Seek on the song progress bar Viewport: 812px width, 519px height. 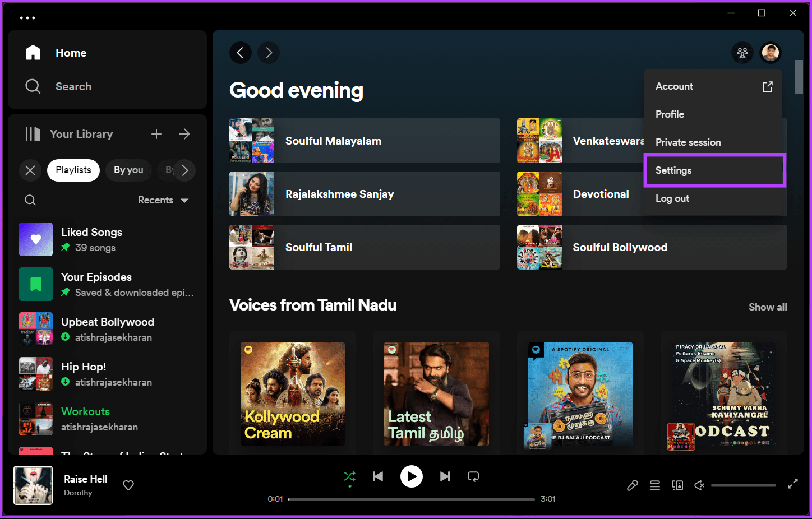click(412, 499)
